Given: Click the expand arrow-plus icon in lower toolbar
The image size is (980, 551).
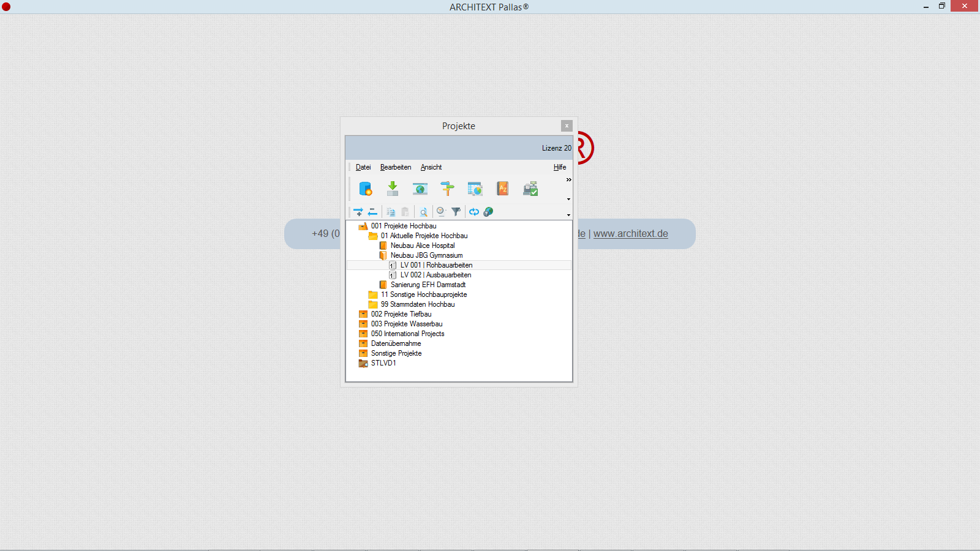Looking at the screenshot, I should [358, 212].
